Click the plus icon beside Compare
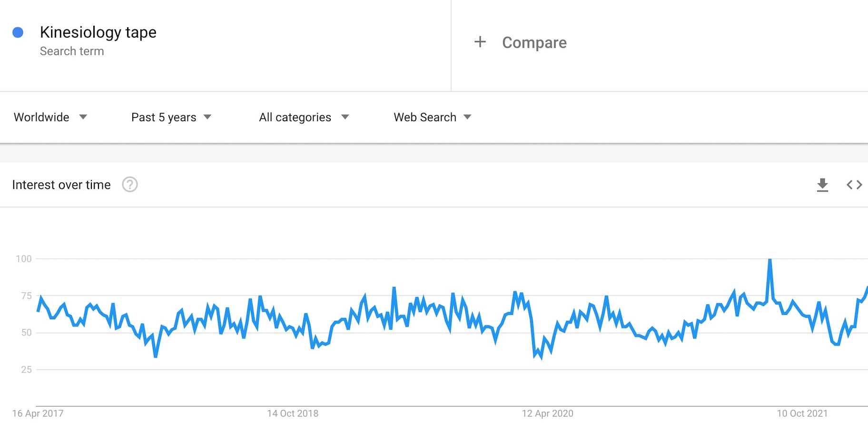Screen dimensions: 868x433 [x=480, y=42]
